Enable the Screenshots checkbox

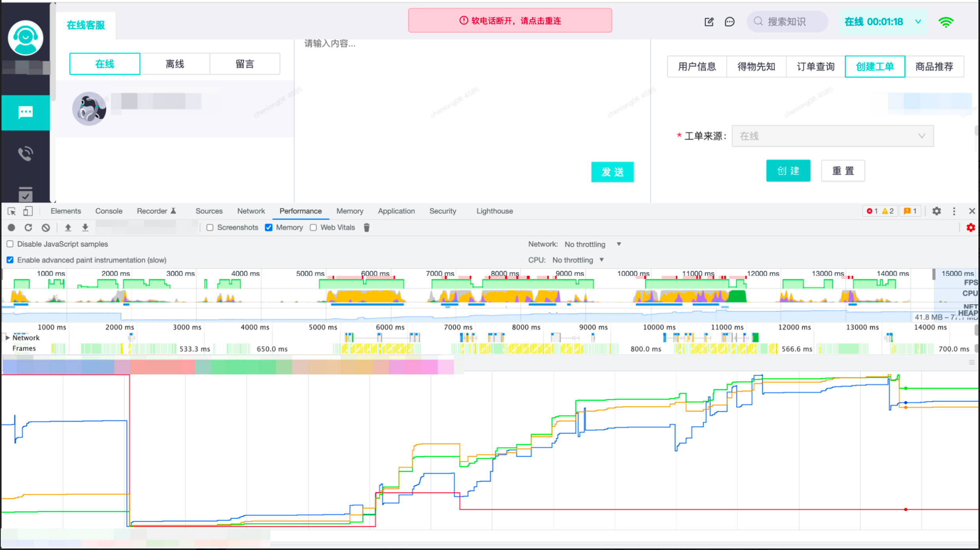tap(210, 228)
